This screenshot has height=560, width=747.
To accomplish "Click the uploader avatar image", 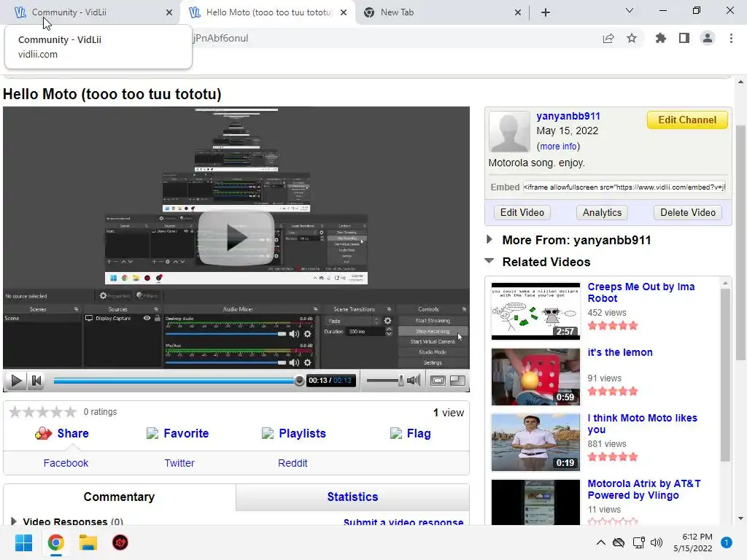I will click(x=509, y=131).
